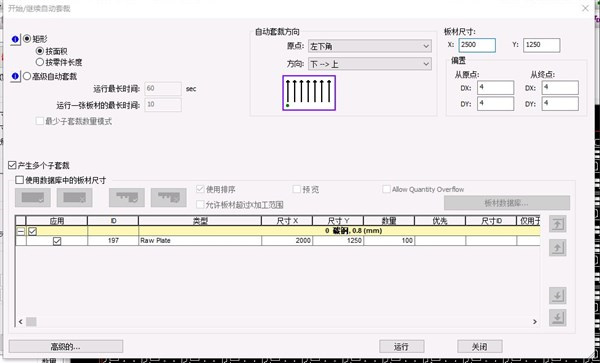Collapse the 碳钢 material group row
This screenshot has height=363, width=600.
(x=20, y=231)
